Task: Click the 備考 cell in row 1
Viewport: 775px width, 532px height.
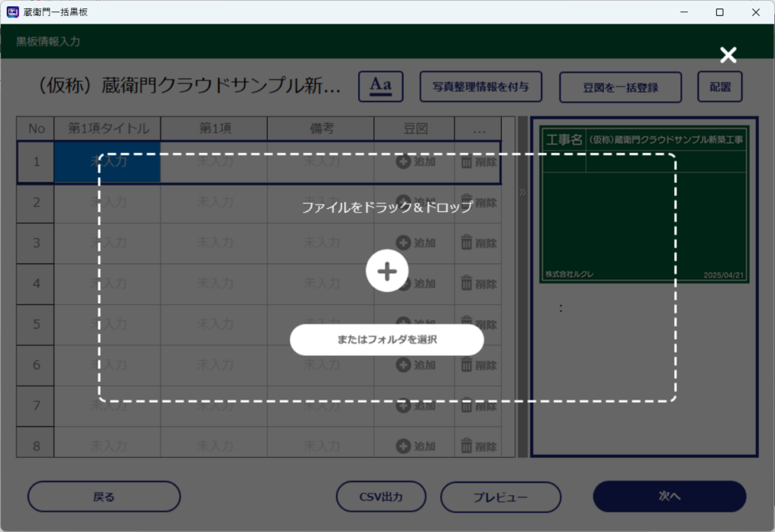Action: (321, 162)
